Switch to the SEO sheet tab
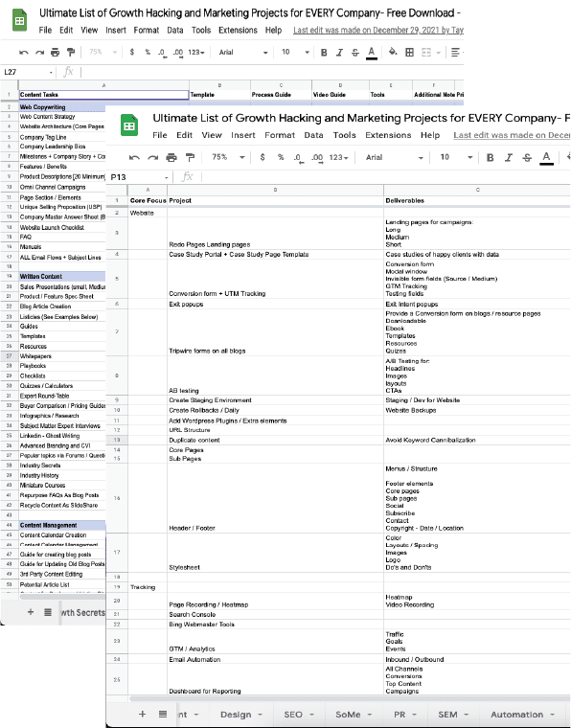Viewport: 571px width, 728px height. coord(299,715)
